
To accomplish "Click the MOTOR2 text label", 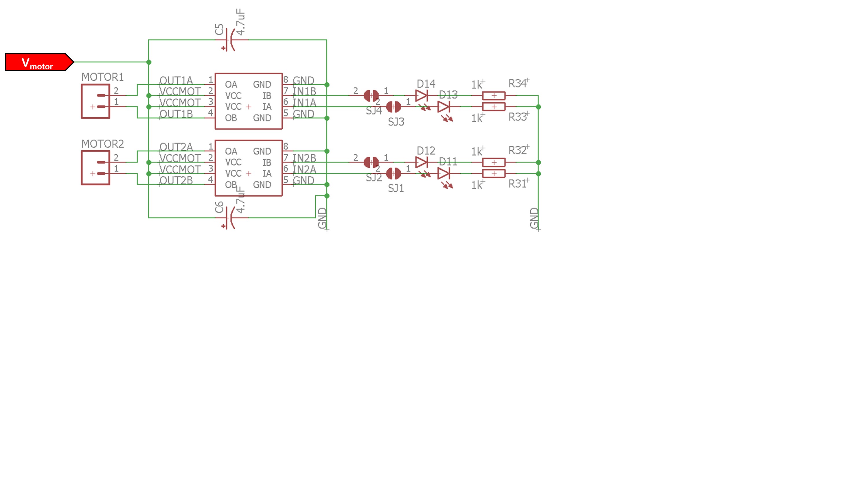I will [103, 144].
